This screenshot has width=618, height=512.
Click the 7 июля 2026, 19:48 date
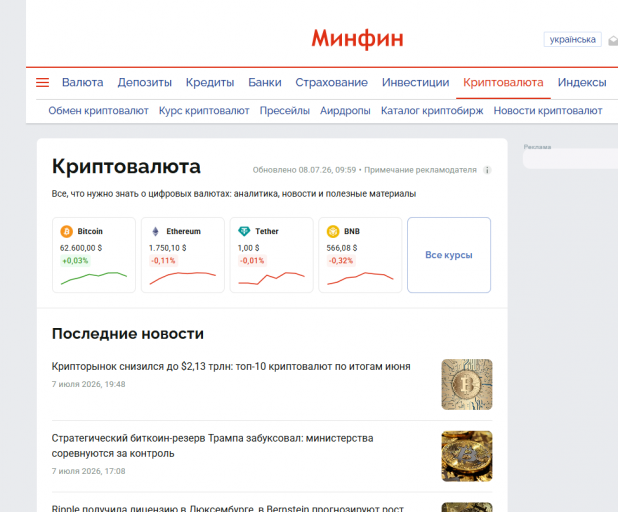[x=88, y=384]
